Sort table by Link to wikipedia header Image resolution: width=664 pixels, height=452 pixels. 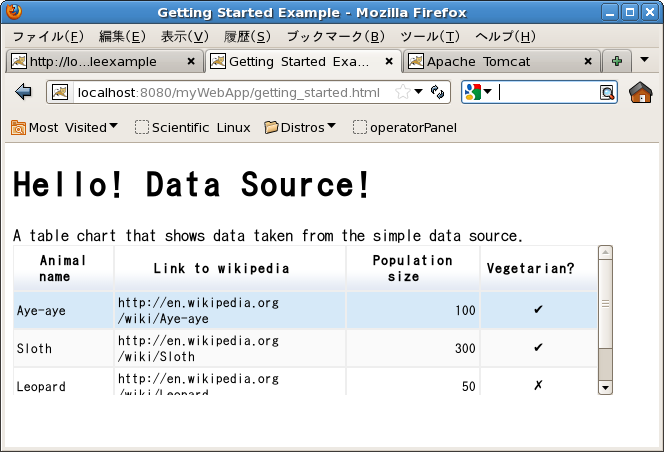click(230, 268)
